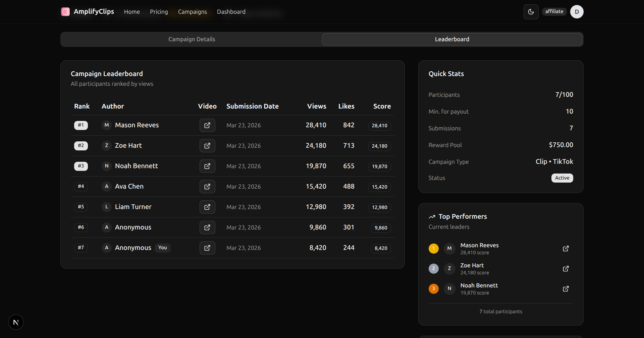Click the affiliate role badge

tap(554, 12)
